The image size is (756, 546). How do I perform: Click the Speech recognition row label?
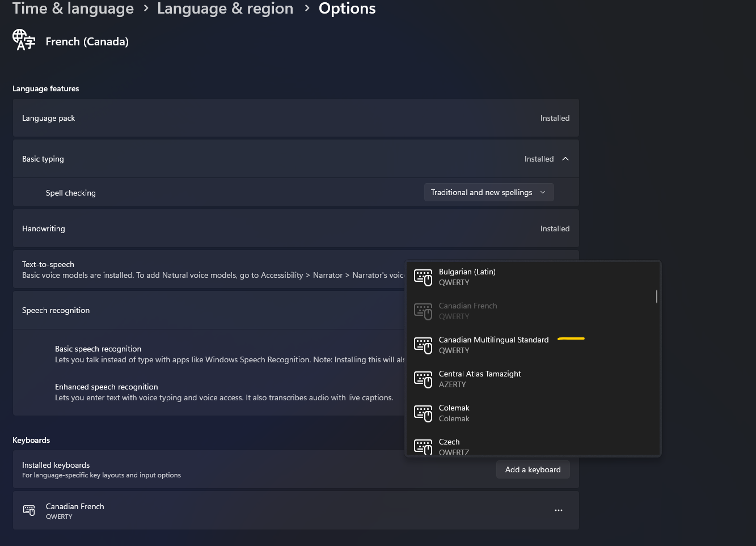56,310
